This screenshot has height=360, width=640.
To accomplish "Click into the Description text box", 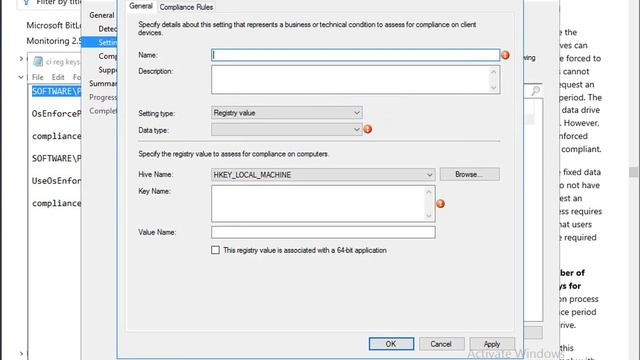I will (350, 80).
